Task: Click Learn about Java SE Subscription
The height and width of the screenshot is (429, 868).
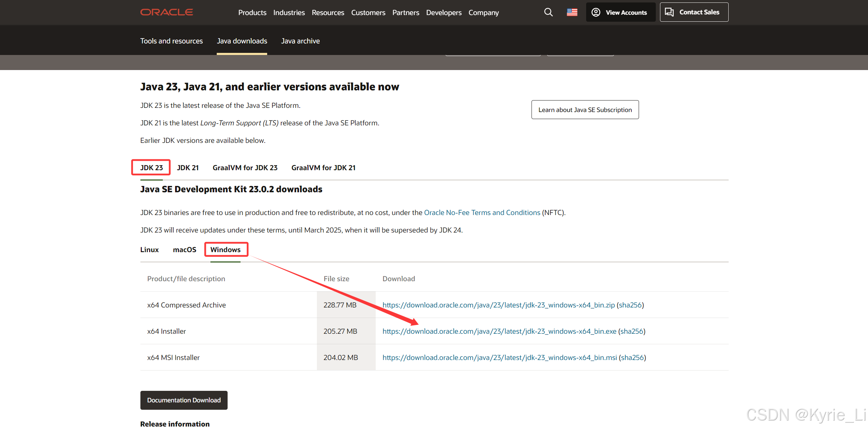Action: point(585,110)
